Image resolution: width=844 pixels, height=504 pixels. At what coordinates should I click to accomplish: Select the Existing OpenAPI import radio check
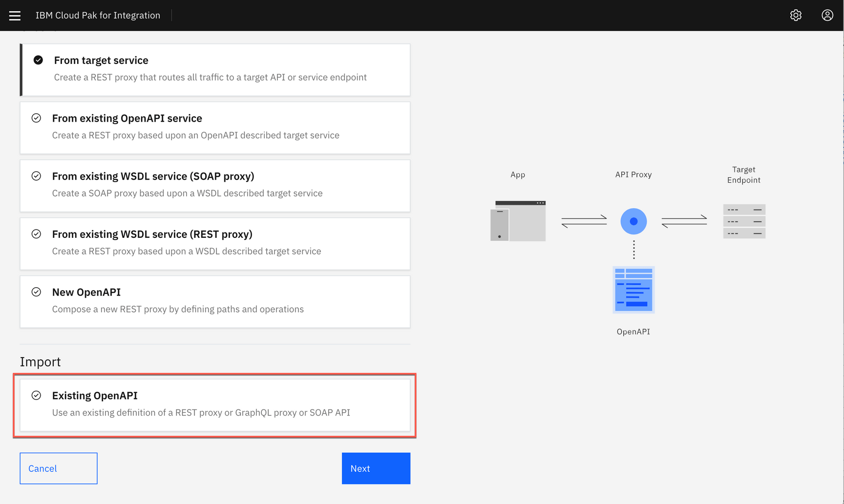(x=36, y=395)
